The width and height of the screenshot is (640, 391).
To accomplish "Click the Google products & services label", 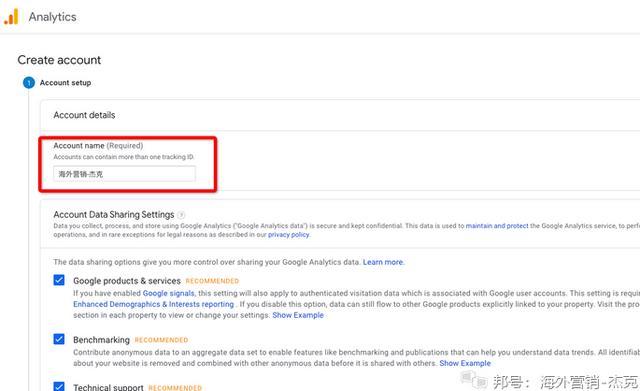I will point(127,281).
